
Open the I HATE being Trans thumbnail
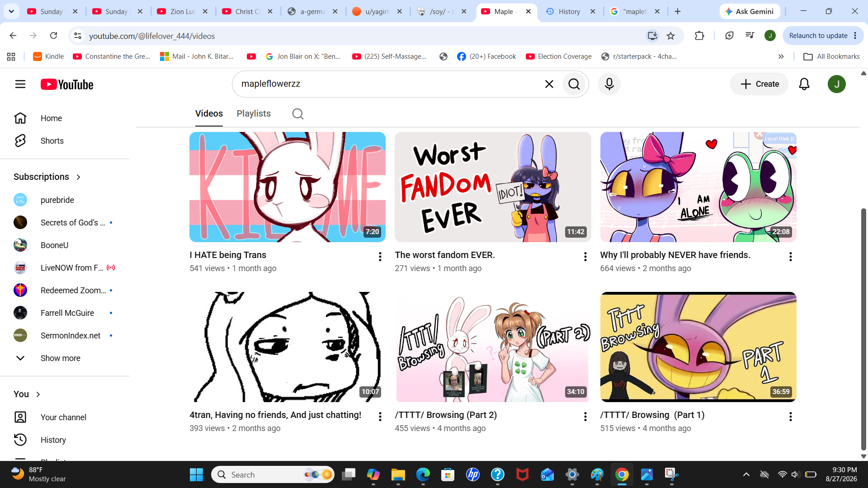[288, 187]
